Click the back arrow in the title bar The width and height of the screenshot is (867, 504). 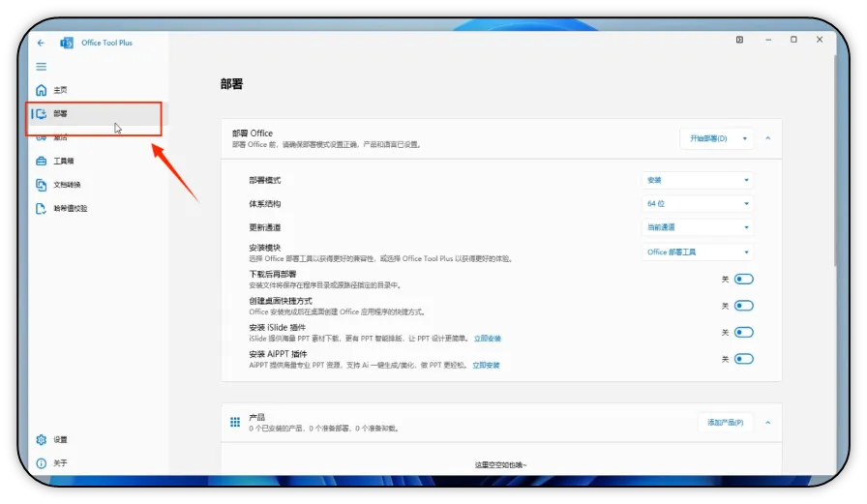(41, 43)
